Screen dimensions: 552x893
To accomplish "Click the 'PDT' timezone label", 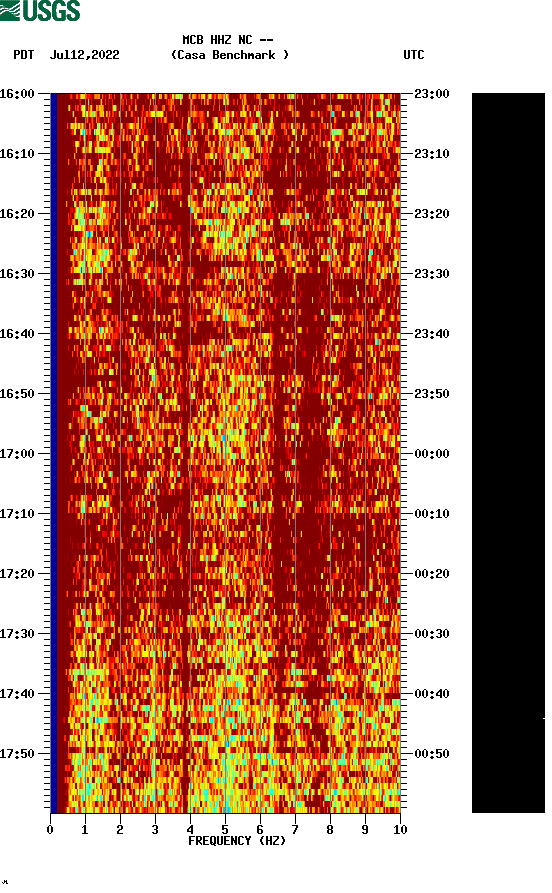I will click(x=23, y=55).
